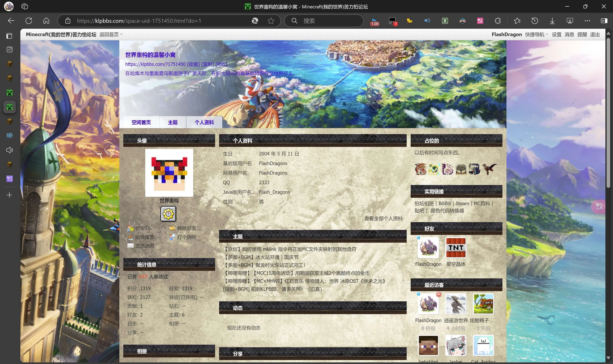Screen dimensions: 613x364
Task: Open 怕坛相册 useful link
Action: pos(424,203)
